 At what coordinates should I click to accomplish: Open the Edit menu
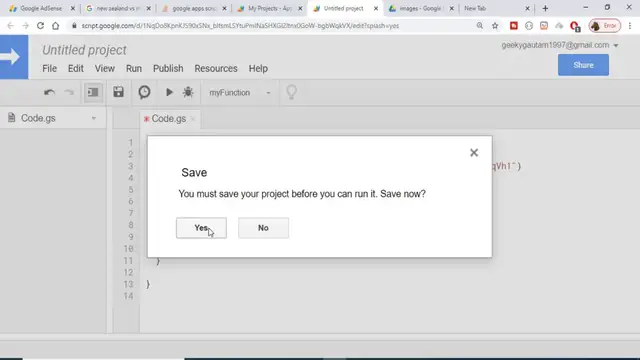(x=76, y=69)
